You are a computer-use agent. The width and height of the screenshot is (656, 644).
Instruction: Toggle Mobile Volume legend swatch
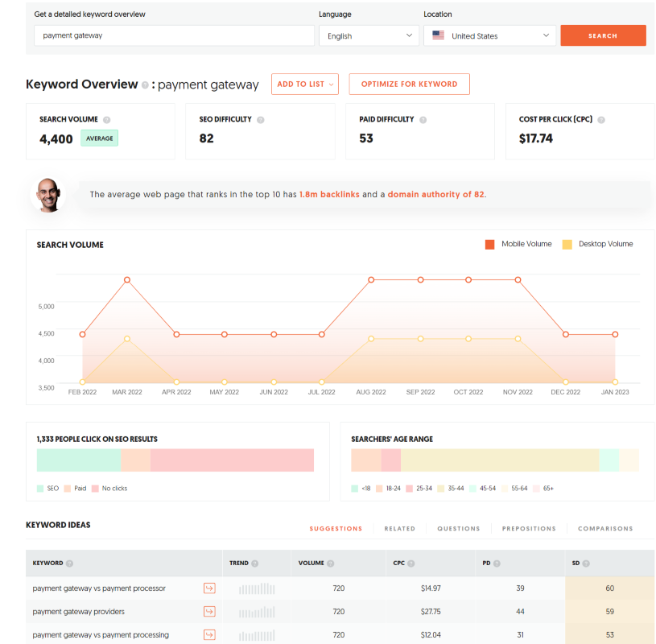point(489,245)
